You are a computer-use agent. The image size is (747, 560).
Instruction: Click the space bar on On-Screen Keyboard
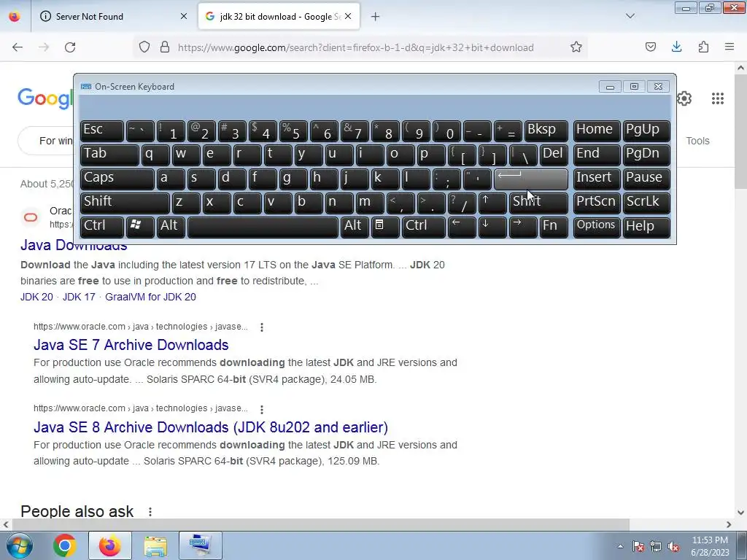pyautogui.click(x=263, y=227)
